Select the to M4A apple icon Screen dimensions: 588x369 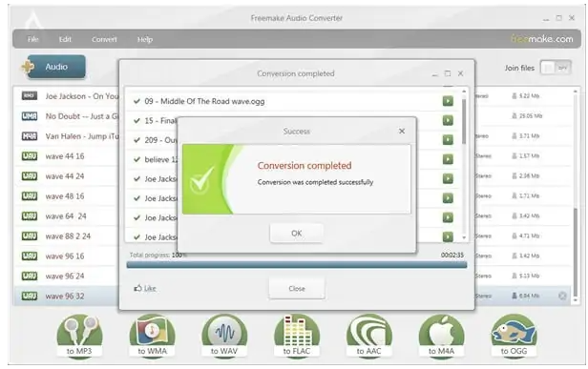coord(441,336)
